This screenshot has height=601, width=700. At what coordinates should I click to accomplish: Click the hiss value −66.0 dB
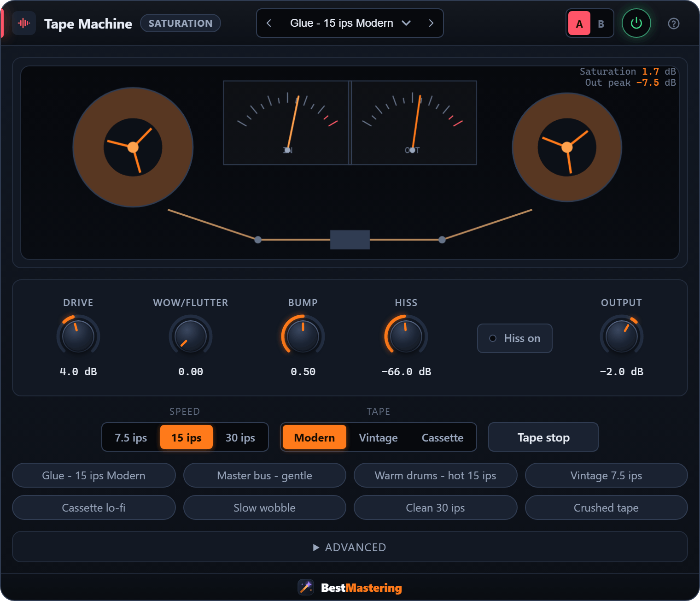(406, 371)
